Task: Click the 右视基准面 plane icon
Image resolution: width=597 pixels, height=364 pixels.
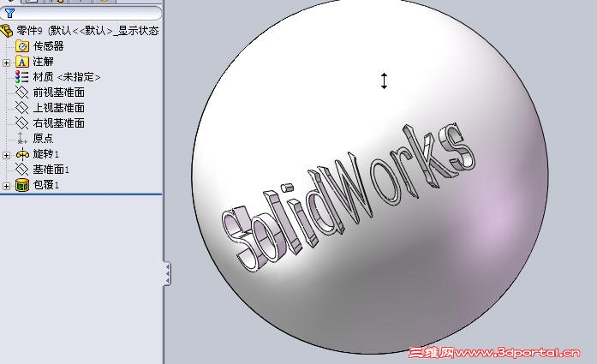Action: 21,123
